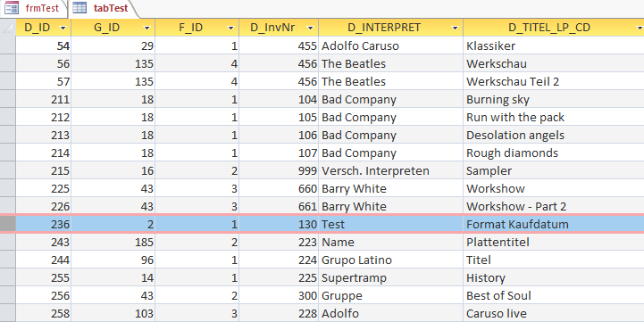Click the tabTest table icon

[x=79, y=8]
